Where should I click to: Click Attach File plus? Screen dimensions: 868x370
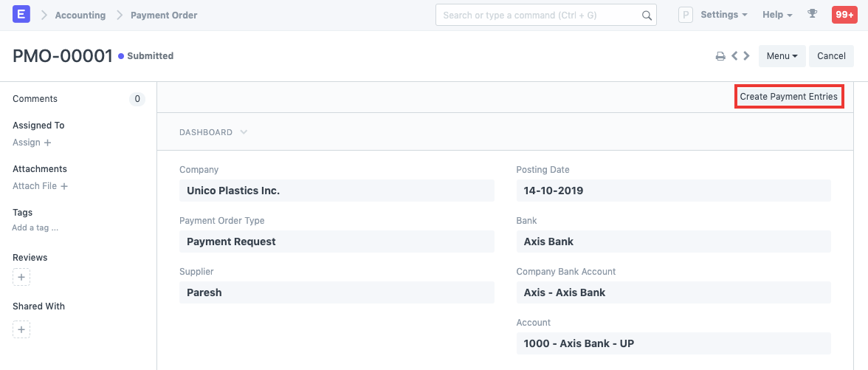pyautogui.click(x=41, y=187)
